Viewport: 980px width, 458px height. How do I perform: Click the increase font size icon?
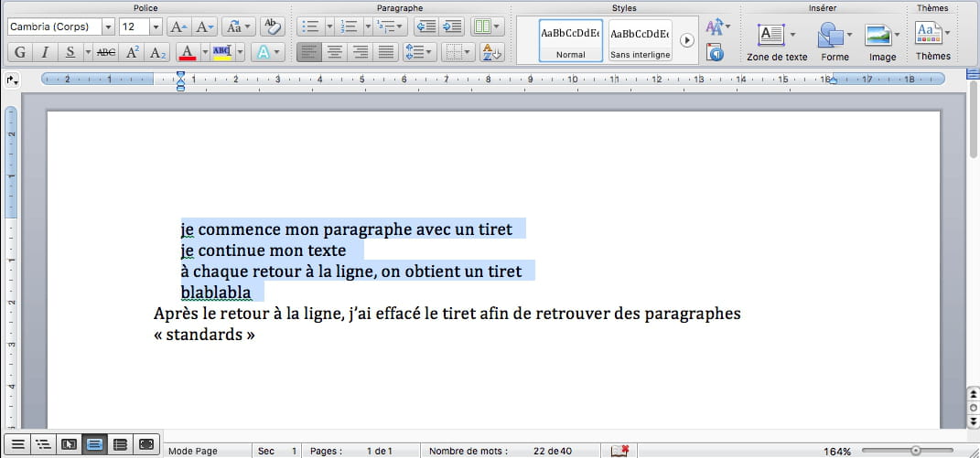[x=179, y=27]
